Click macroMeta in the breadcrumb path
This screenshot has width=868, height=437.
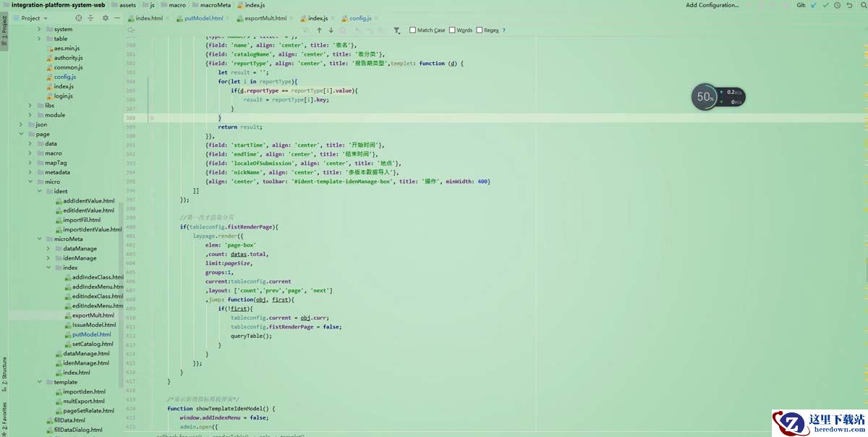click(x=216, y=5)
